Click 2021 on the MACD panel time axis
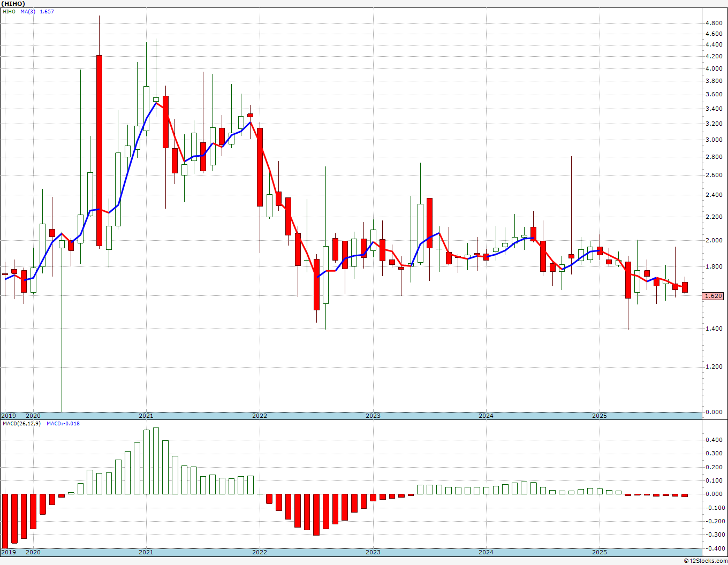Image resolution: width=728 pixels, height=565 pixels. click(x=146, y=552)
